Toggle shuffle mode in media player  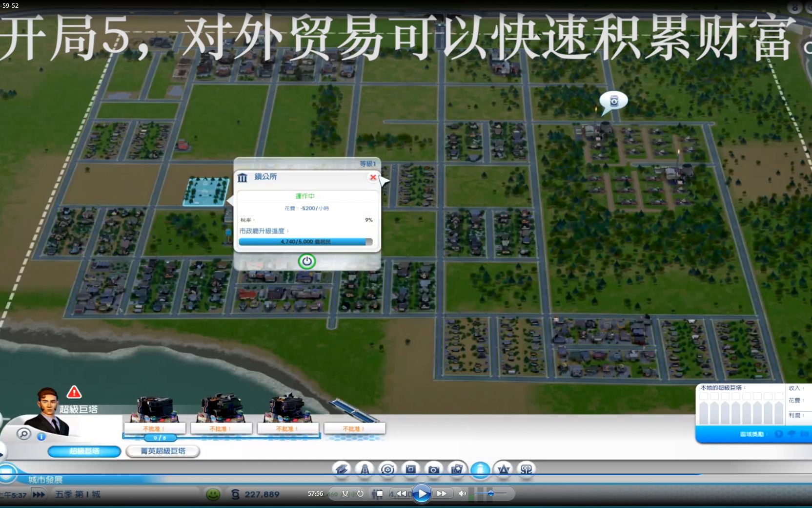[345, 493]
